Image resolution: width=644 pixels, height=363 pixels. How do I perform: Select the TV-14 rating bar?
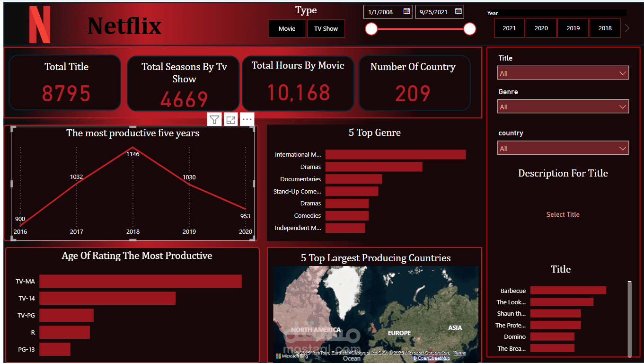click(107, 298)
